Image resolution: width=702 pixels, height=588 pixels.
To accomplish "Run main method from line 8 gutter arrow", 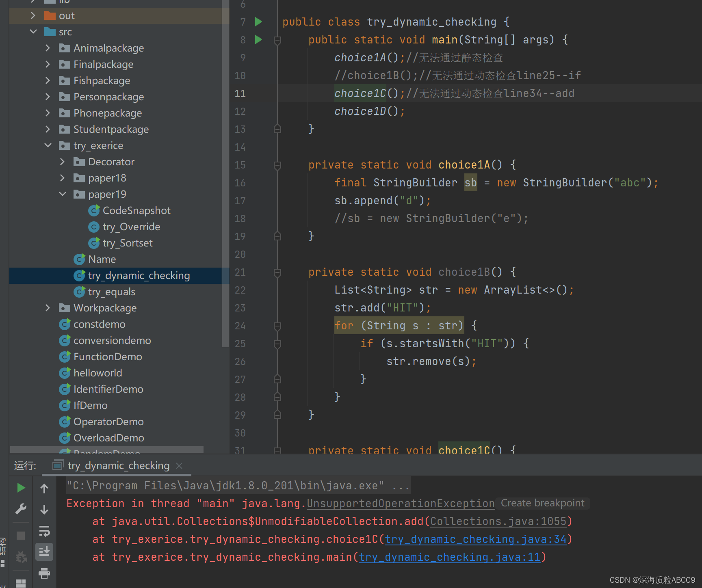I will tap(258, 40).
